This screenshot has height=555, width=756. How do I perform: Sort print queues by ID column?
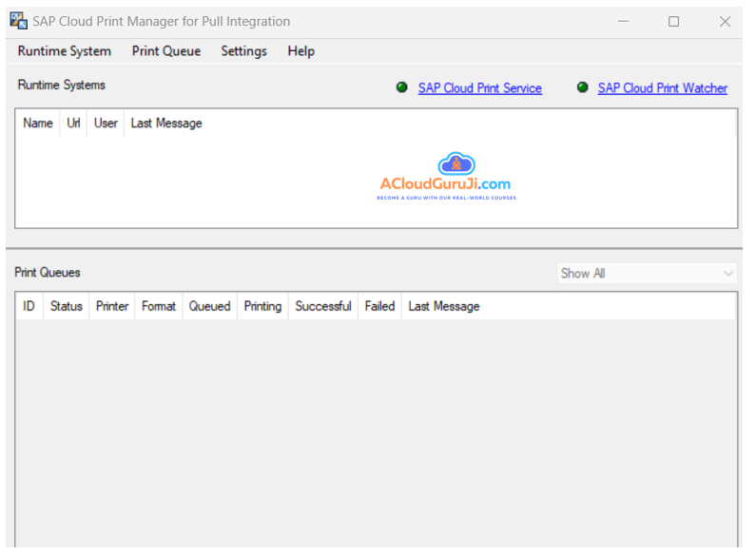pyautogui.click(x=29, y=306)
